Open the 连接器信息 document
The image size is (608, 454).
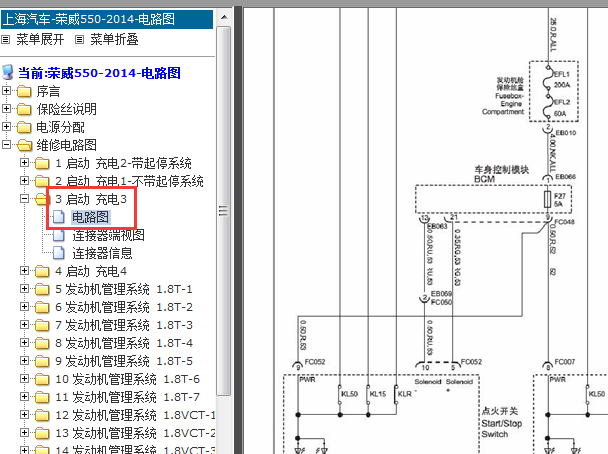[x=102, y=253]
